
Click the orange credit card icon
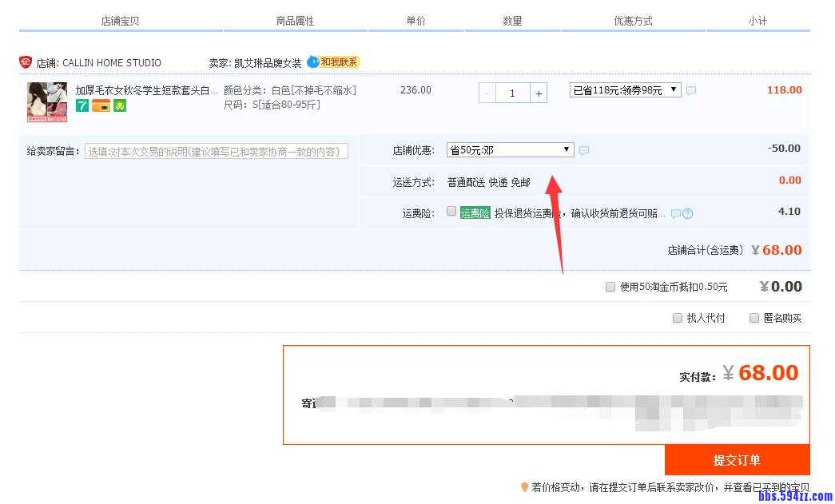tap(101, 105)
